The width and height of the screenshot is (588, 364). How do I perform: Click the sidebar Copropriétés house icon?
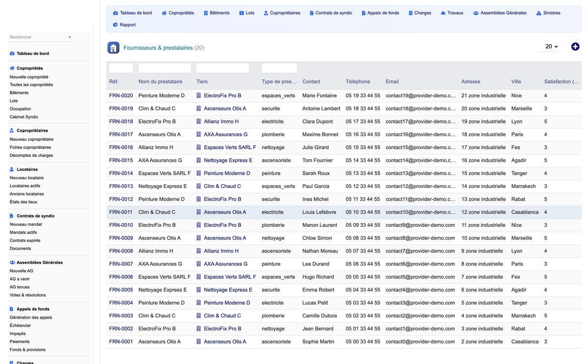click(x=12, y=69)
